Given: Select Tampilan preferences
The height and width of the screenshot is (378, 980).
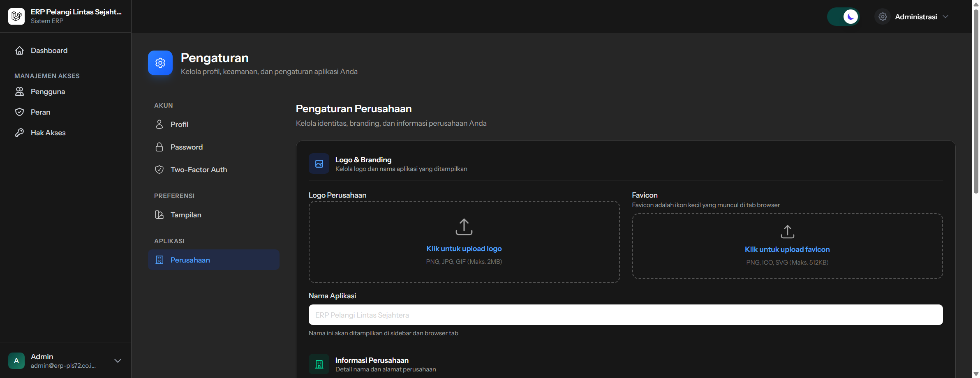Looking at the screenshot, I should (185, 215).
